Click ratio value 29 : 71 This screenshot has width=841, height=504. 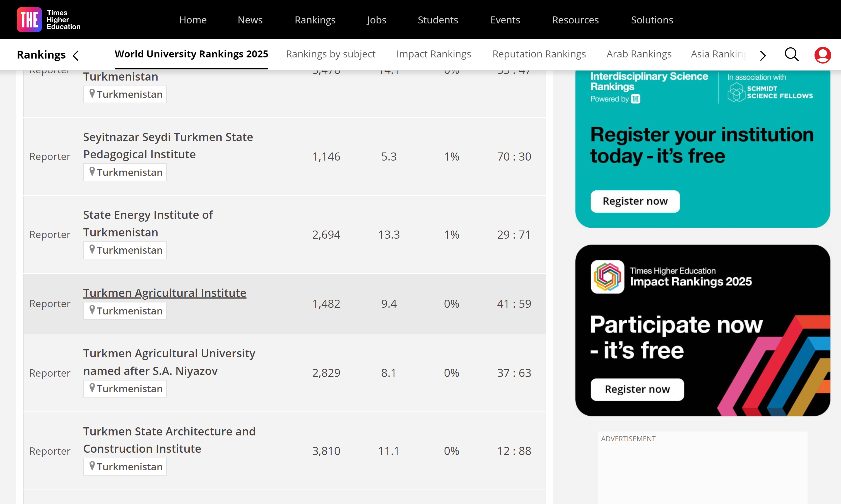514,235
